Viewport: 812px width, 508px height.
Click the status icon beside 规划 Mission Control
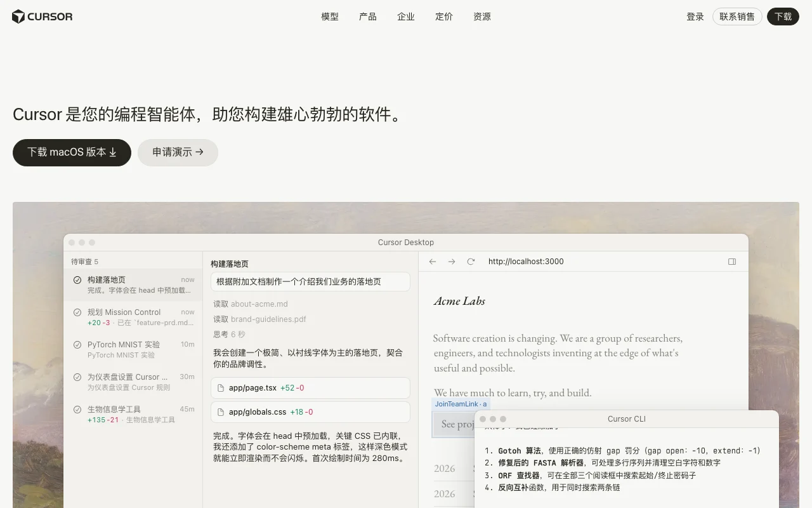[x=77, y=312]
